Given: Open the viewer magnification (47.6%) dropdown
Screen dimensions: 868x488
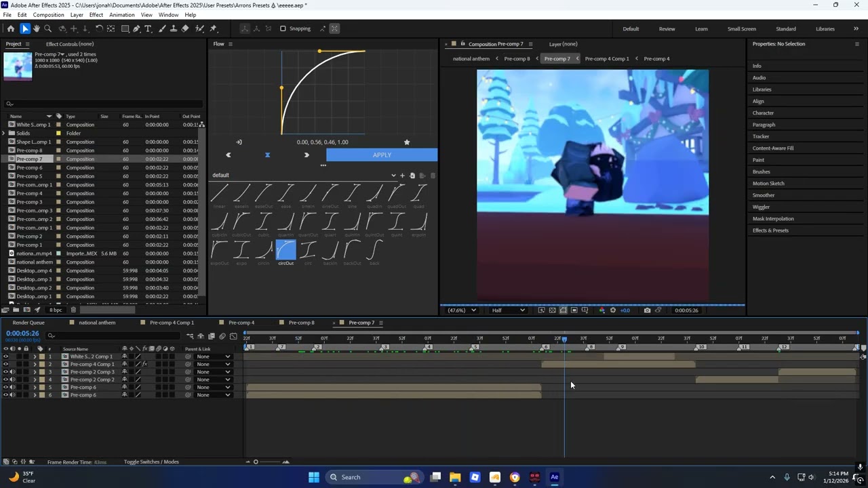Looking at the screenshot, I should [462, 310].
